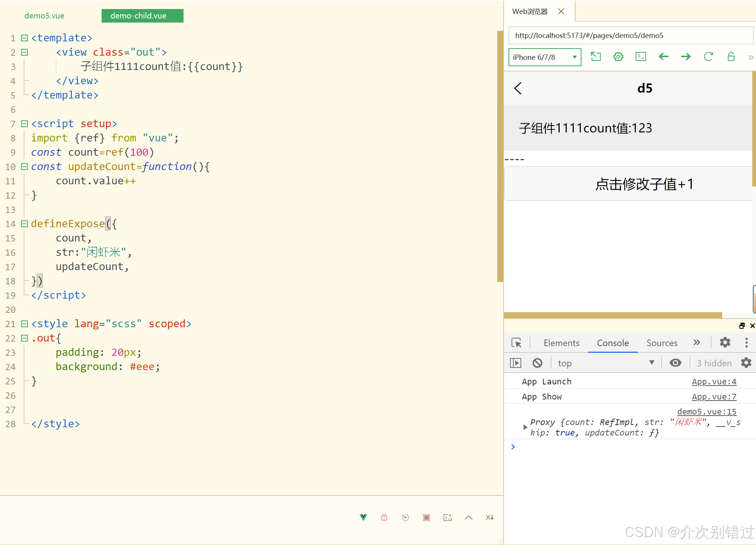Viewport: 756px width, 545px height.
Task: Switch to the demo5.vue tab
Action: [44, 16]
